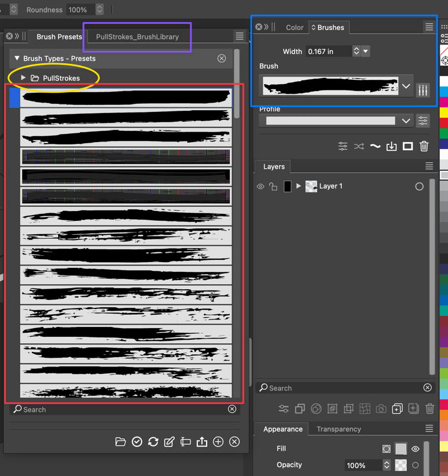
Task: Open the Profile dropdown
Action: pyautogui.click(x=406, y=121)
